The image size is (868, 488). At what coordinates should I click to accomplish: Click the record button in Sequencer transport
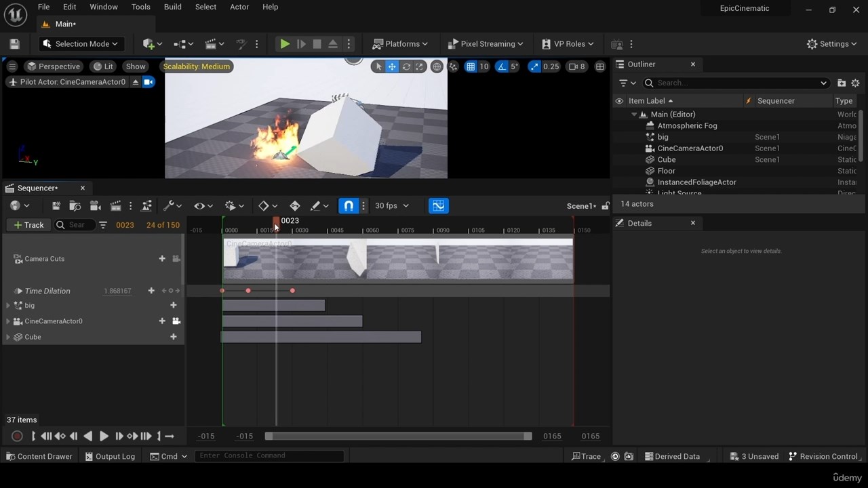17,436
